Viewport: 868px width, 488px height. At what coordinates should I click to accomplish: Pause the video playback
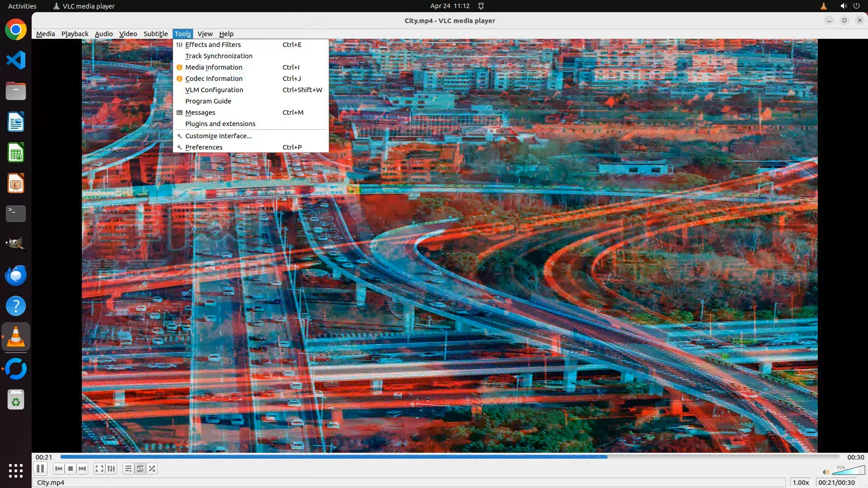[x=40, y=469]
